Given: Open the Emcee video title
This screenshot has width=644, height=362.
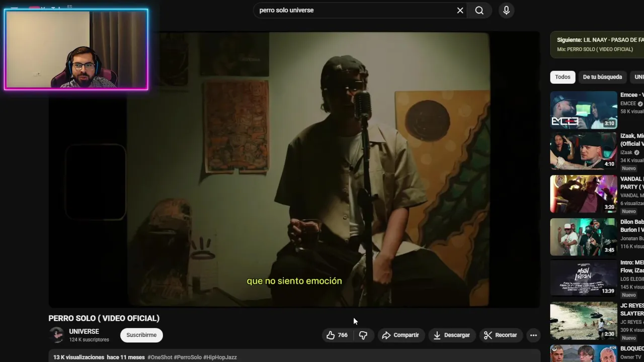Looking at the screenshot, I should click(632, 95).
